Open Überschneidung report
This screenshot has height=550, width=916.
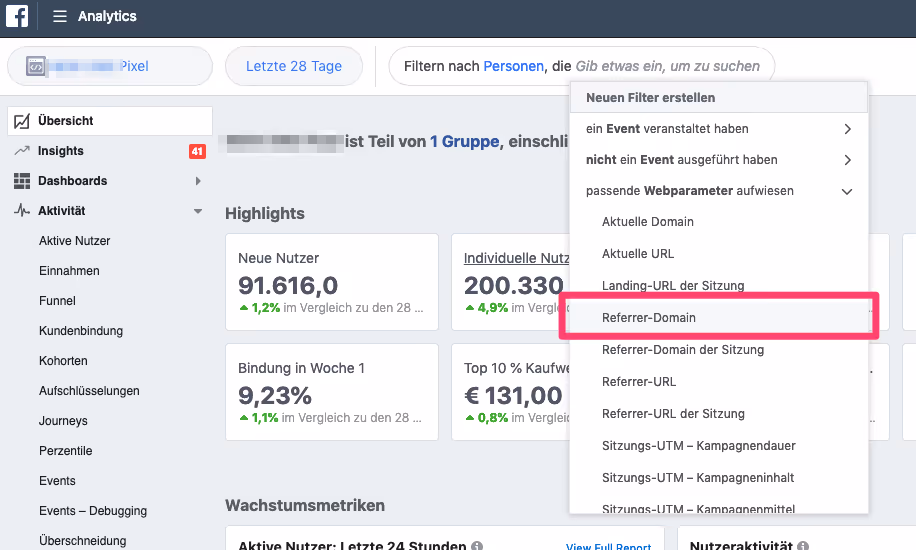click(82, 541)
